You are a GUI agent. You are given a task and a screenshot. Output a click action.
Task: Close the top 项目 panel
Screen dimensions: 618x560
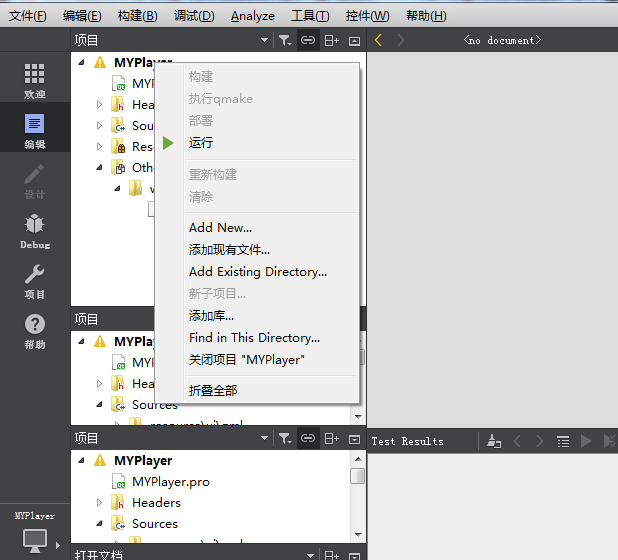[x=354, y=41]
